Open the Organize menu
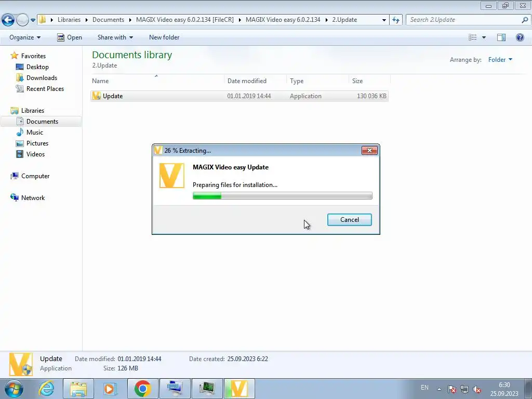 coord(25,37)
